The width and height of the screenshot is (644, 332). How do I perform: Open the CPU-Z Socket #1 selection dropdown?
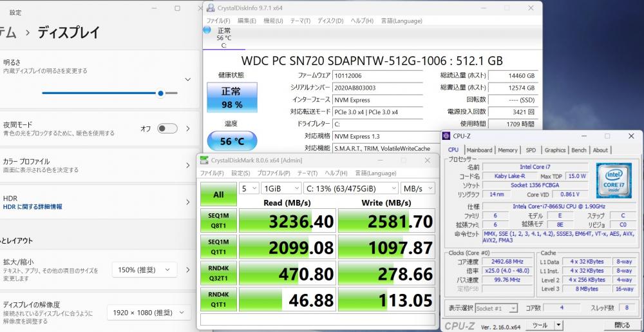[x=496, y=308]
